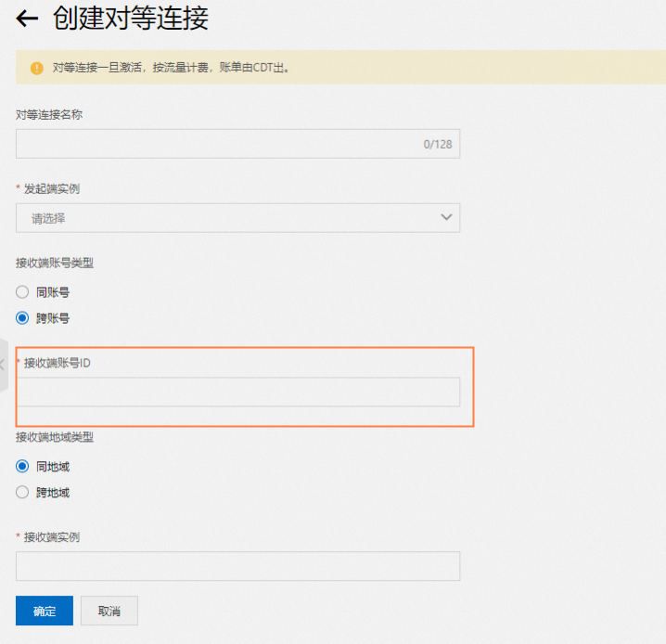Viewport: 666px width, 644px height.
Task: Confirm with the blue 确定 button
Action: coord(45,611)
